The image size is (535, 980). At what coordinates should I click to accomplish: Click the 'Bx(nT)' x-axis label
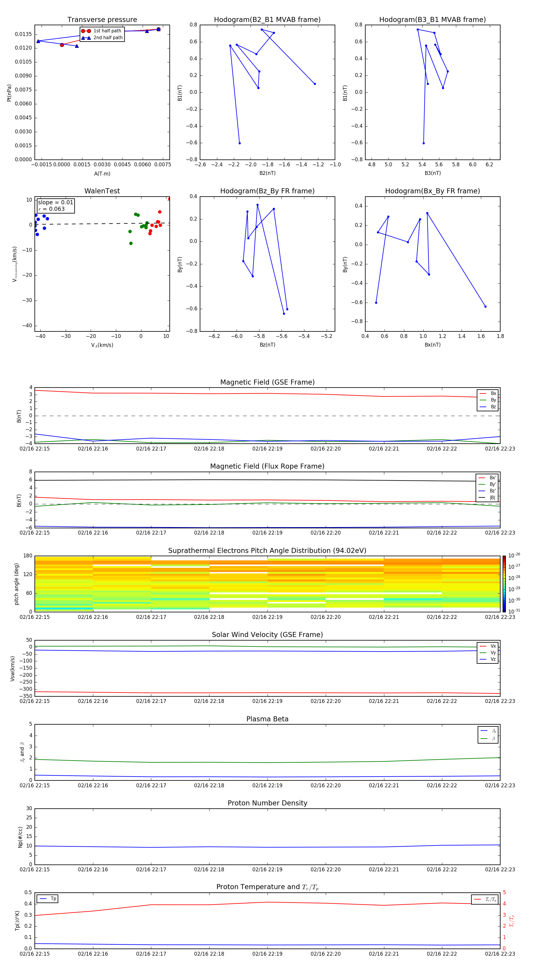[x=432, y=345]
